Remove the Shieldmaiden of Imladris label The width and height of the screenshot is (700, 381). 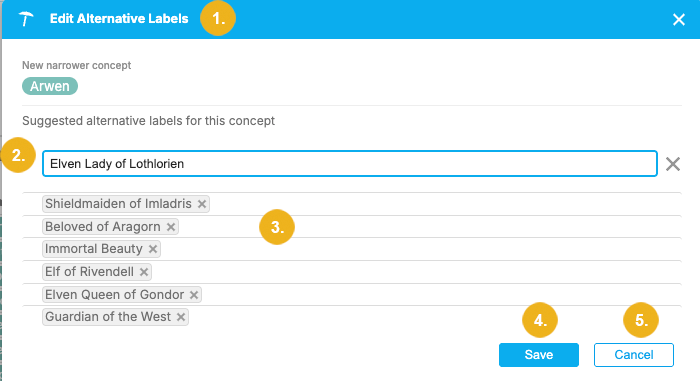[x=202, y=204]
